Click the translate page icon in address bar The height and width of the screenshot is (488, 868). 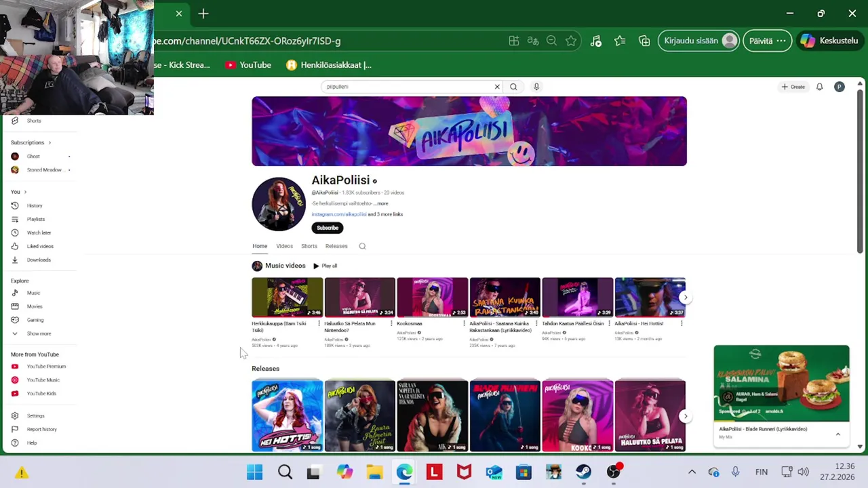coord(533,41)
